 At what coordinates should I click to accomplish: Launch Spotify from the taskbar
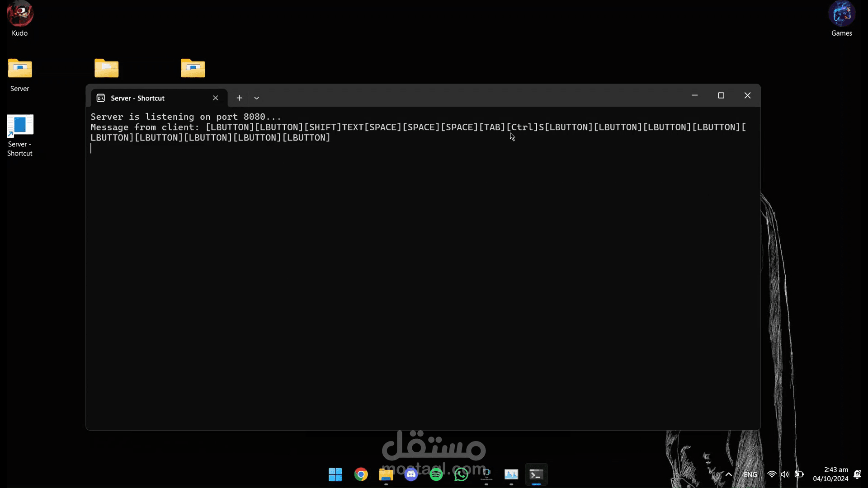click(x=436, y=474)
